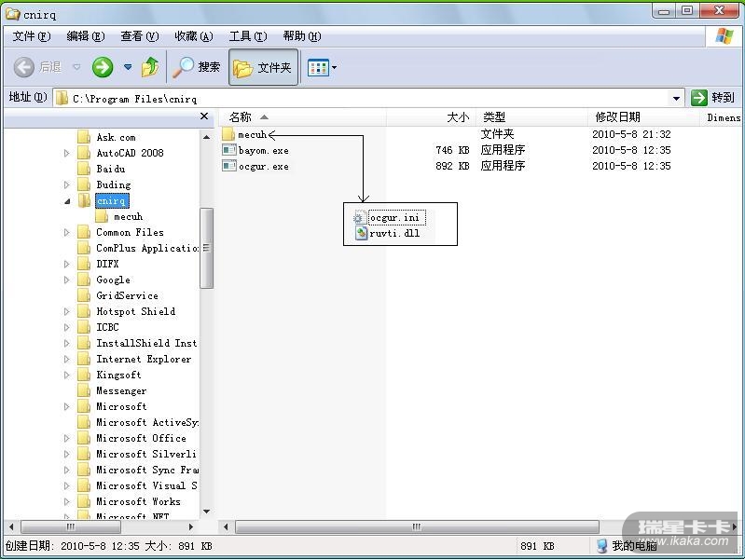
Task: Expand the DIFX tree node
Action: point(66,264)
